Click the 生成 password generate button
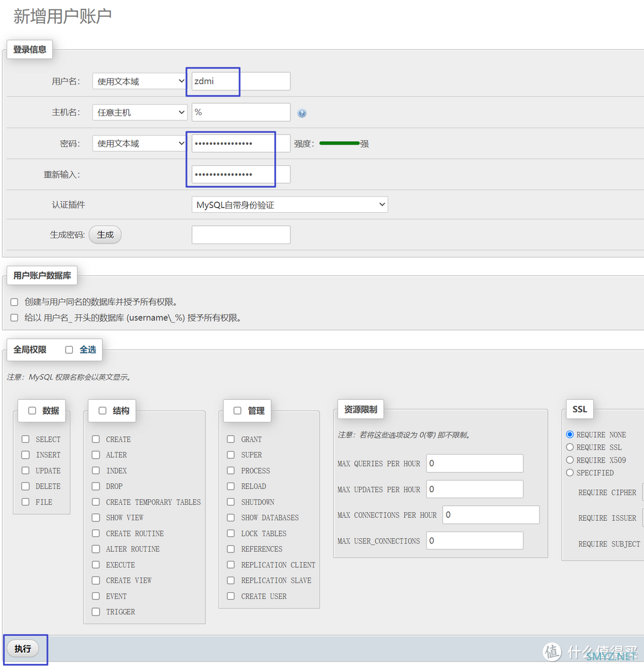Viewport: 644px width, 668px height. click(x=105, y=235)
